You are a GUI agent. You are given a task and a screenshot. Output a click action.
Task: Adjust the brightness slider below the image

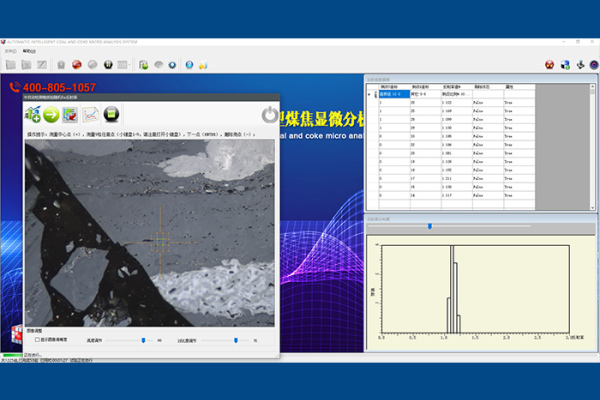coord(144,340)
